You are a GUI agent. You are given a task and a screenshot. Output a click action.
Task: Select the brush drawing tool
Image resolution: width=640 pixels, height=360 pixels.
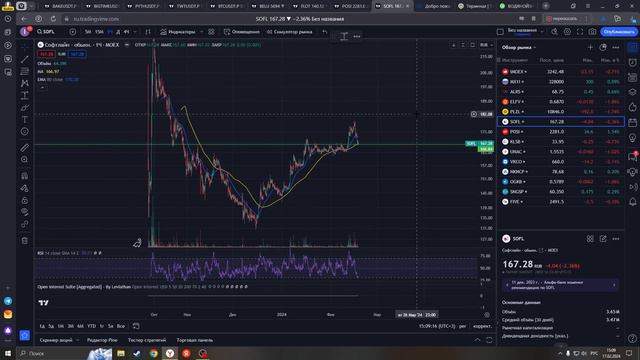(24, 107)
